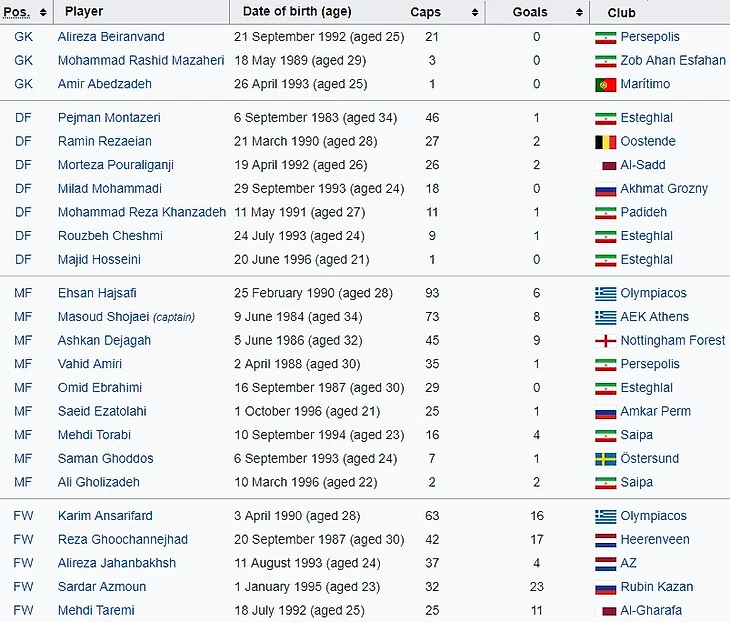This screenshot has width=730, height=622.
Task: Click the Sweden flag next to Östersund
Action: click(x=604, y=459)
